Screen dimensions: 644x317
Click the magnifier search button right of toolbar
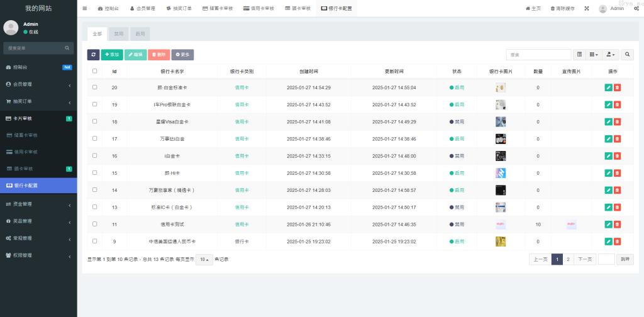coord(628,55)
